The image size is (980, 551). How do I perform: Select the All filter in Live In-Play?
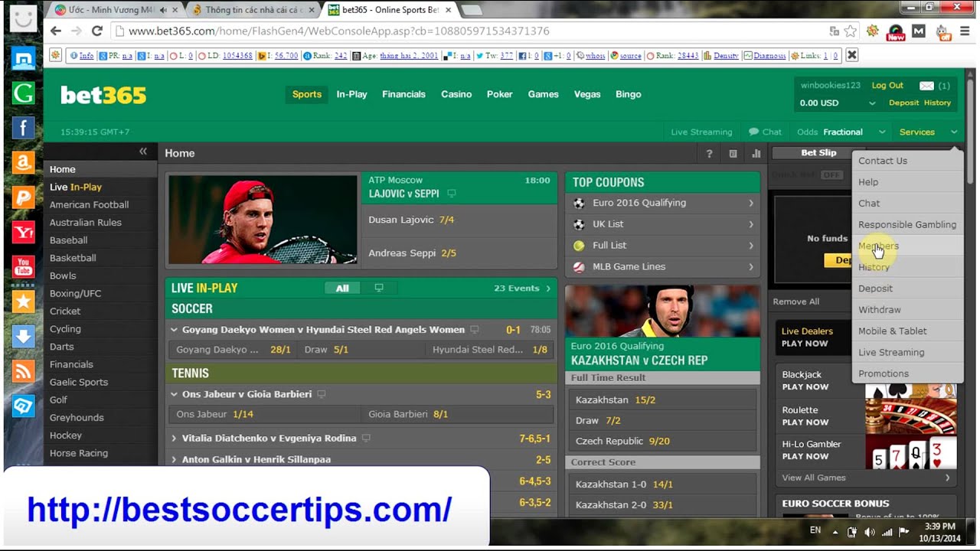pyautogui.click(x=342, y=288)
